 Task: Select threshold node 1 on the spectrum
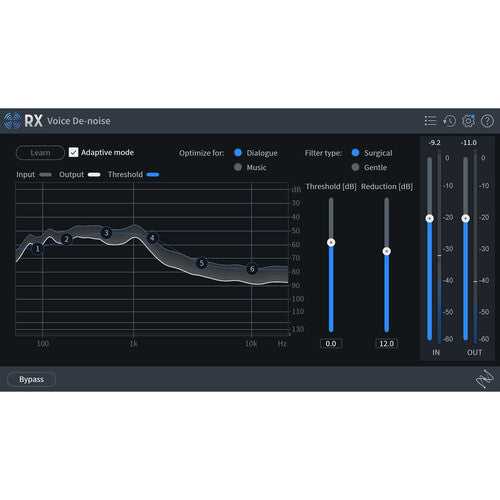tap(38, 249)
